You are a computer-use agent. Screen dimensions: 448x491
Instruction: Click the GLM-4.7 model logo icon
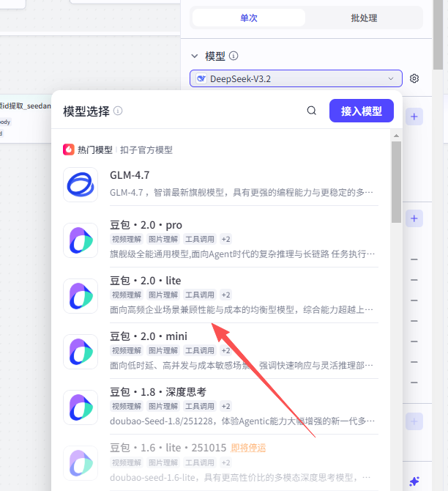81,185
